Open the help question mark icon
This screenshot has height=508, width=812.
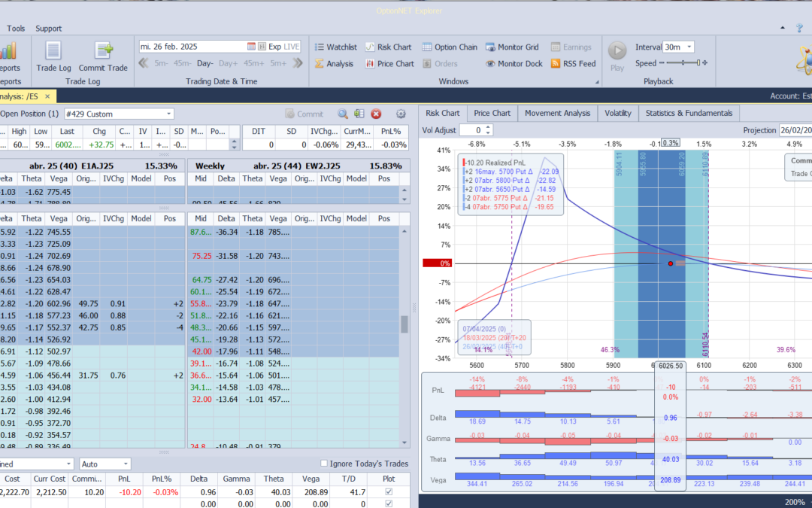pyautogui.click(x=799, y=28)
